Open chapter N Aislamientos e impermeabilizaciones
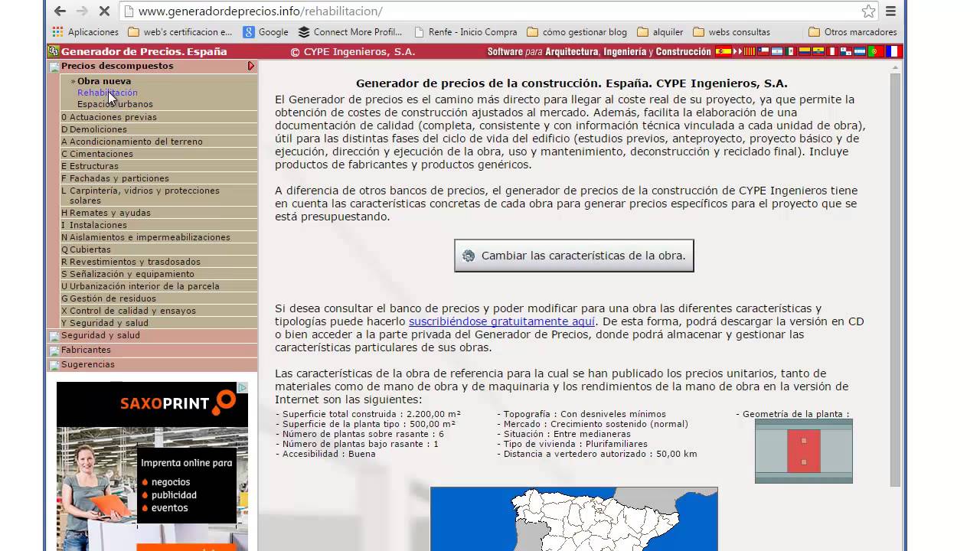 [158, 237]
